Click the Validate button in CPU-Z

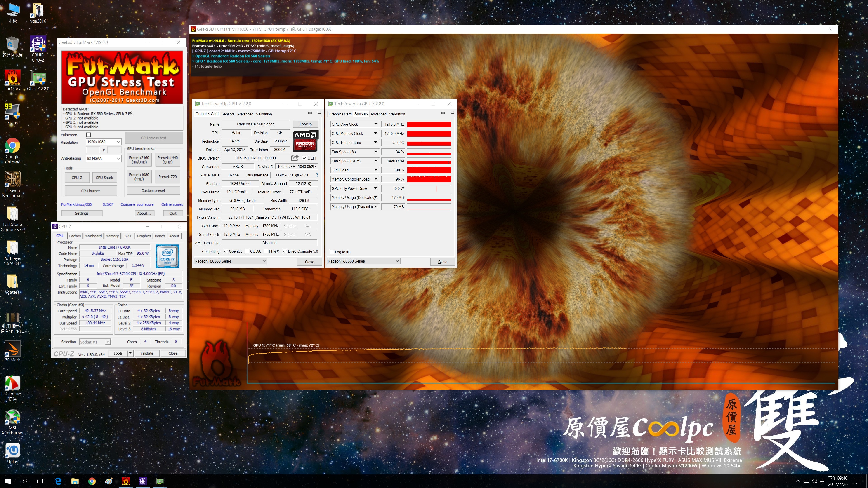(146, 353)
